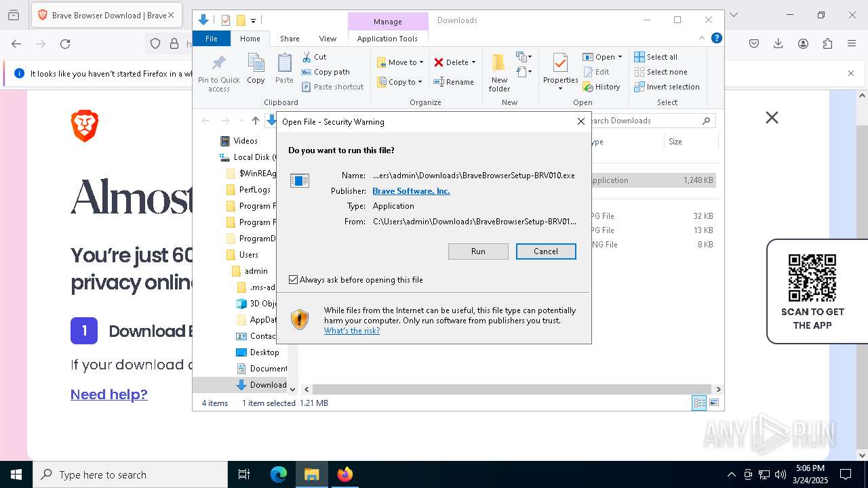Open Customize Quick Access Toolbar dropdown

click(x=253, y=20)
